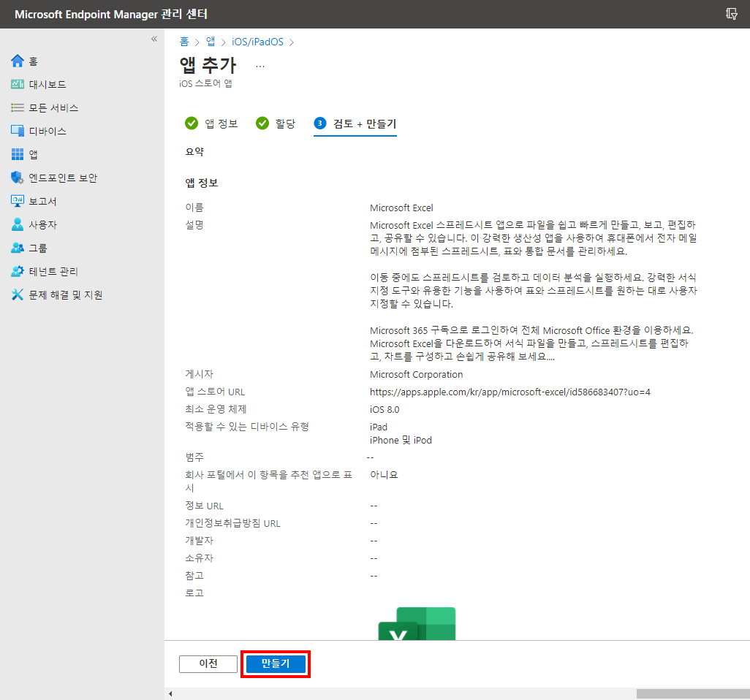Click the 홈 breadcrumb link
This screenshot has height=700, width=750.
tap(184, 42)
